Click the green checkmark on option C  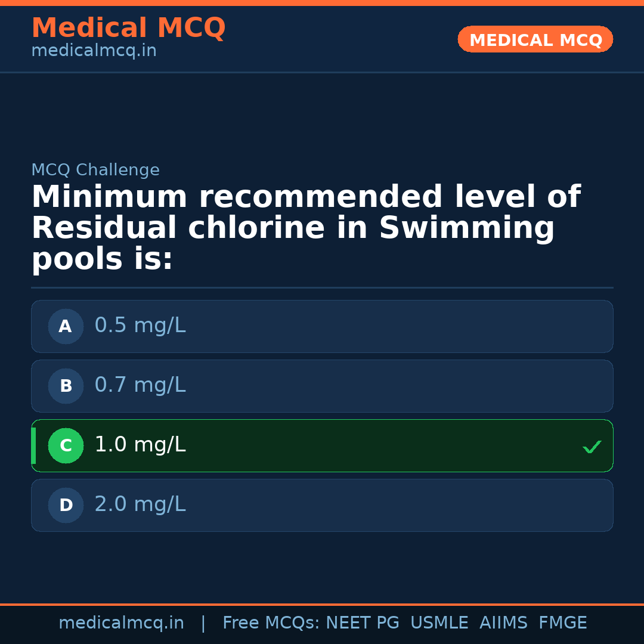(x=592, y=447)
